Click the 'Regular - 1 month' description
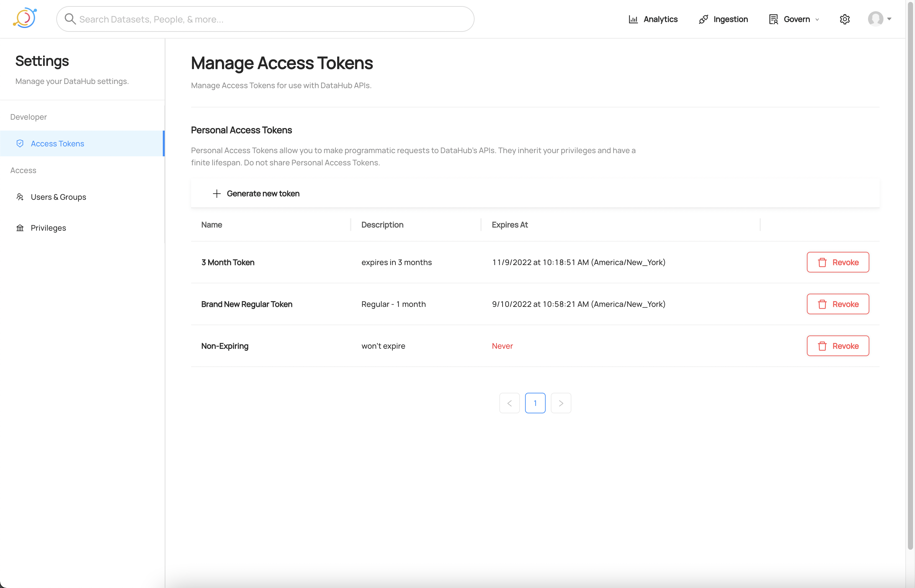The height and width of the screenshot is (588, 915). [x=394, y=304]
